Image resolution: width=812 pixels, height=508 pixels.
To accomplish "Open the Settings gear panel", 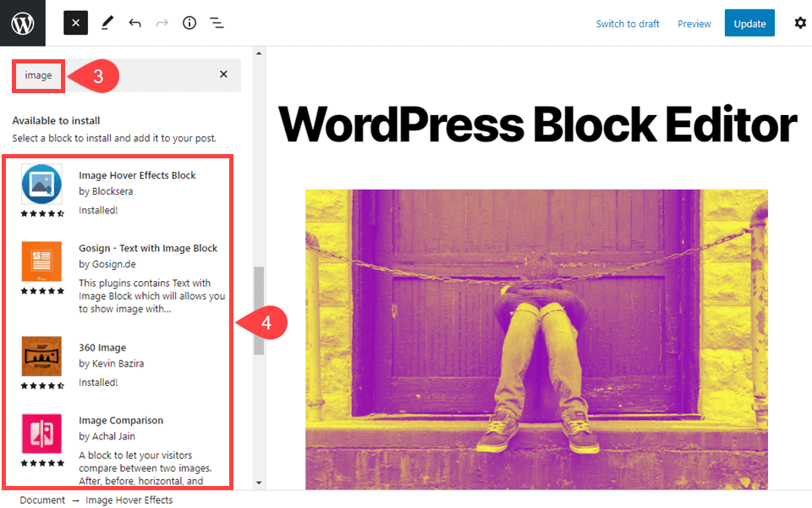I will click(x=800, y=23).
